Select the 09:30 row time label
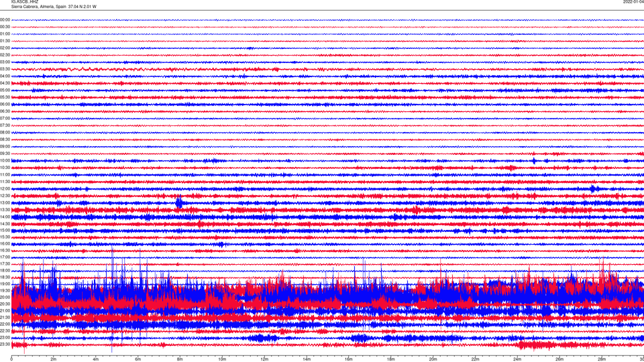The height and width of the screenshot is (362, 644). click(x=5, y=154)
